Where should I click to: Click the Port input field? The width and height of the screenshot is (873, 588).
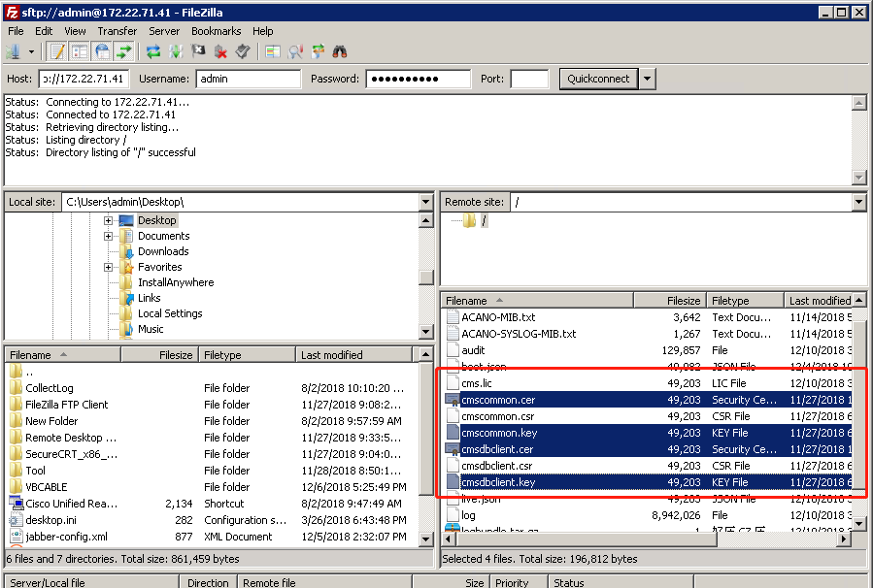pos(529,79)
